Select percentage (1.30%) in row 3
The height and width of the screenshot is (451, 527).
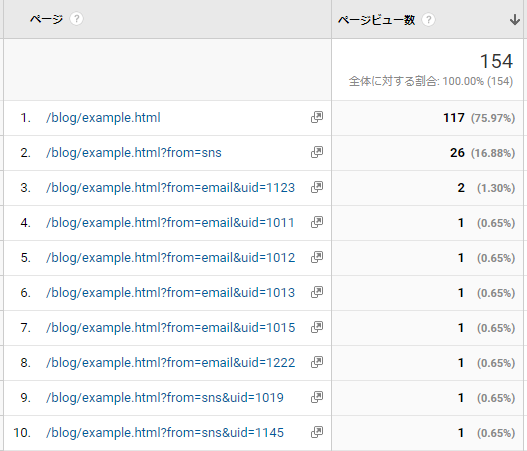pyautogui.click(x=496, y=188)
